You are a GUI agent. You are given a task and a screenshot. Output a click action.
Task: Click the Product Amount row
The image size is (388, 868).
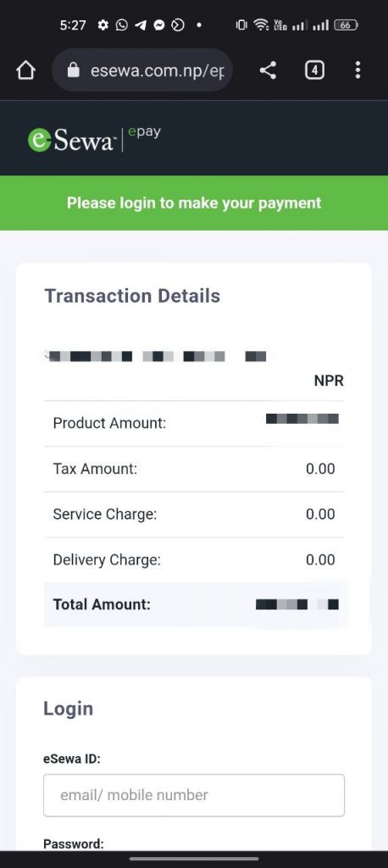point(194,424)
